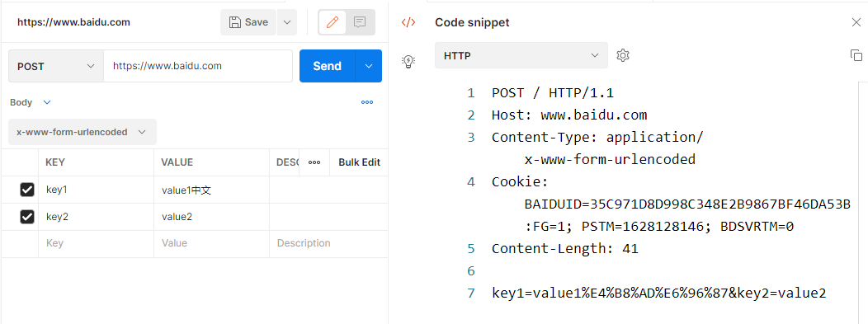Click the Send button
The image size is (868, 324).
click(x=328, y=66)
